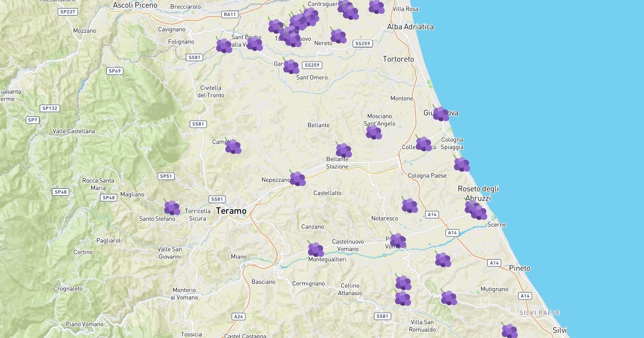The width and height of the screenshot is (644, 338).
Task: Click the Pineto town label
Action: 519,268
